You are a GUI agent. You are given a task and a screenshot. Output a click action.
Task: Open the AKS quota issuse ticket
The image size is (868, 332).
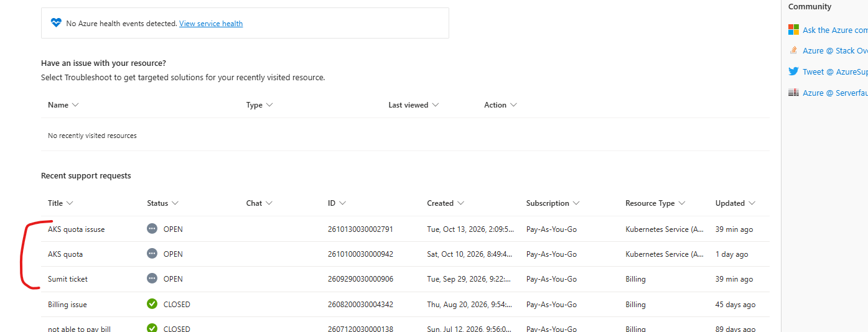click(77, 229)
